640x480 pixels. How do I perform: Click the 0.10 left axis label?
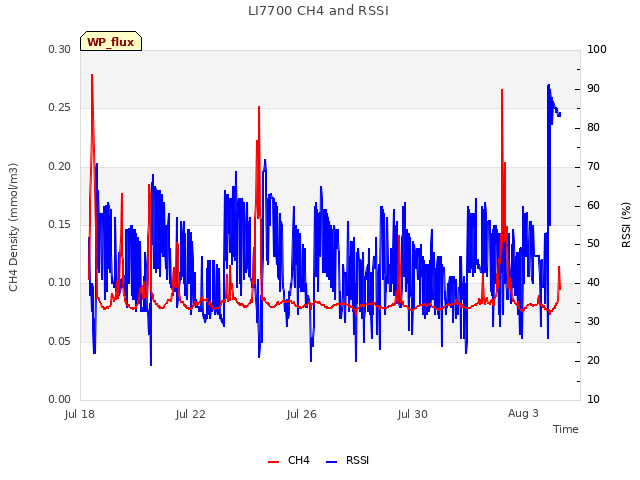(x=60, y=282)
